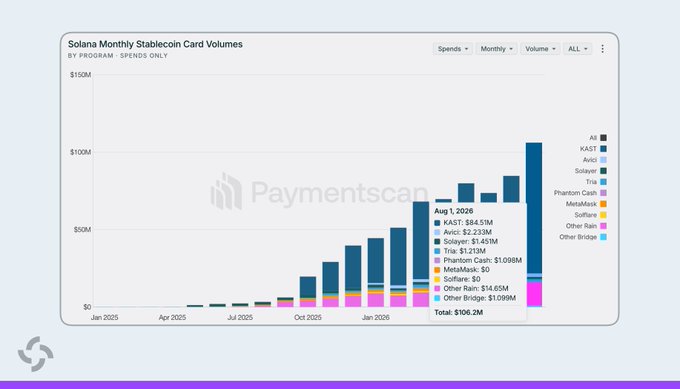The width and height of the screenshot is (680, 389).
Task: Click the Jul 2025 axis label
Action: [x=240, y=317]
